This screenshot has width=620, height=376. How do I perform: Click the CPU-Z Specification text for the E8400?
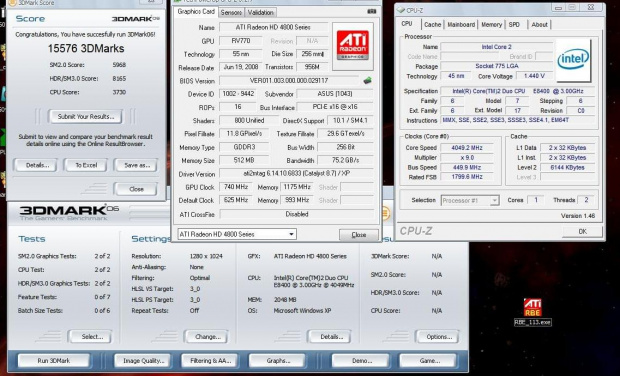pyautogui.click(x=518, y=91)
